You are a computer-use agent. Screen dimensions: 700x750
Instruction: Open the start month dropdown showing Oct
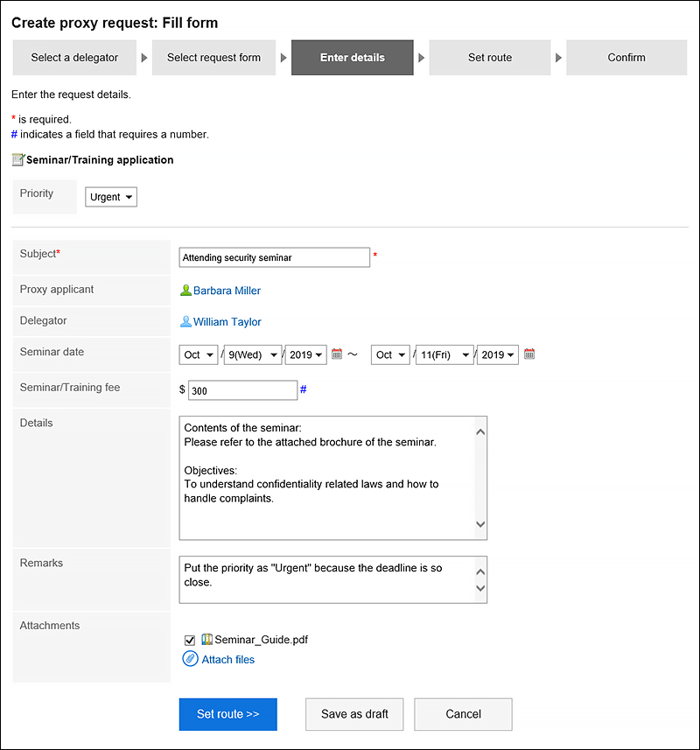(x=199, y=355)
